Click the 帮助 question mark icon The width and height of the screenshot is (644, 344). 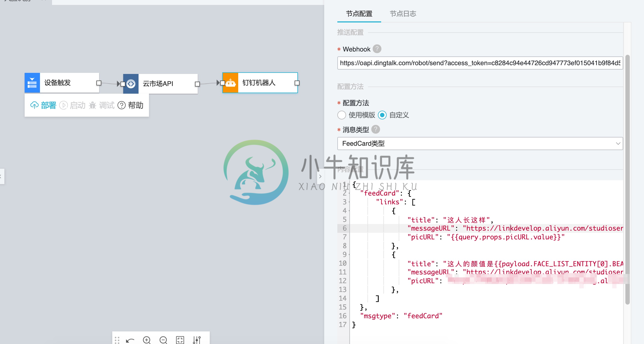(x=121, y=105)
